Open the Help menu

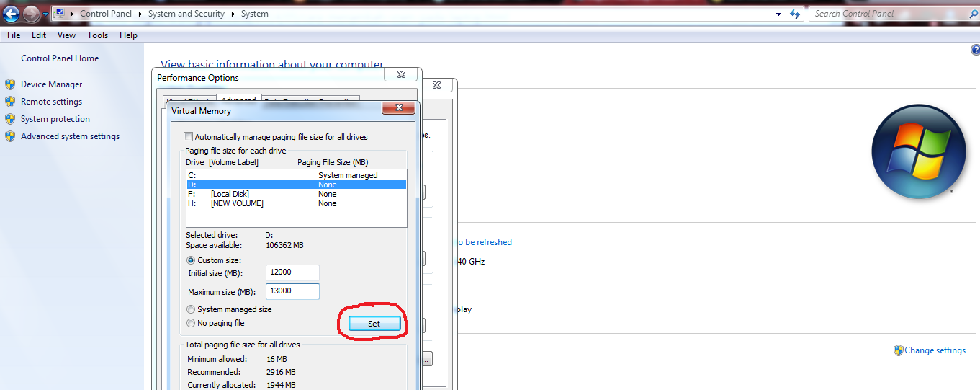(x=128, y=35)
